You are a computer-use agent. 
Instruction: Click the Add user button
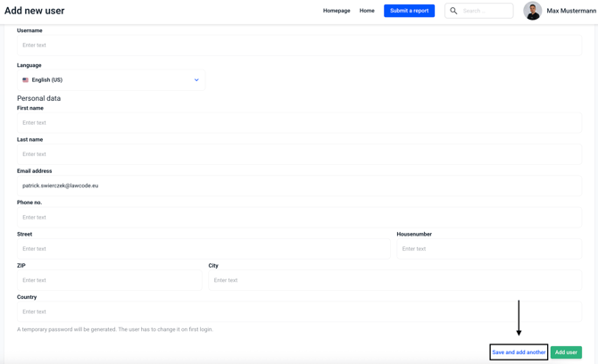tap(566, 352)
